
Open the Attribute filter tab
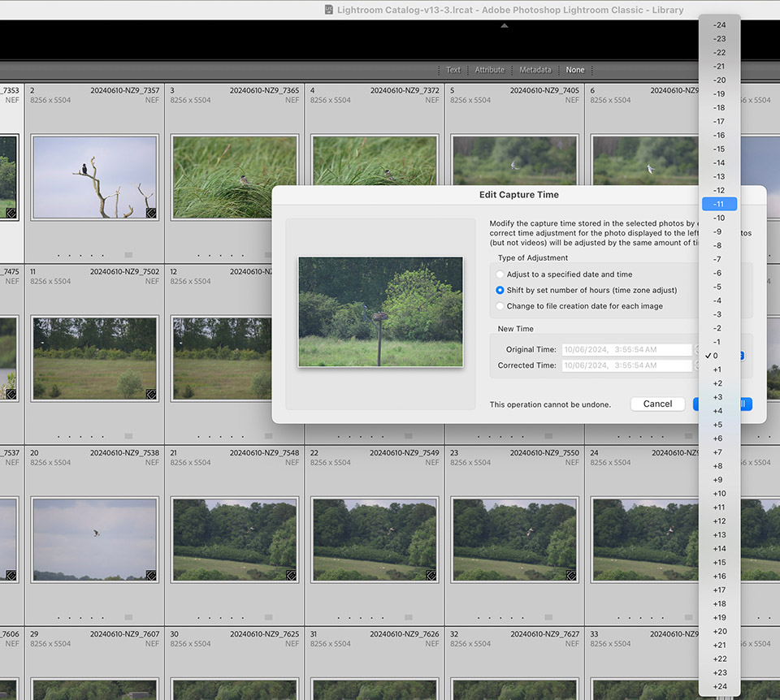(489, 70)
